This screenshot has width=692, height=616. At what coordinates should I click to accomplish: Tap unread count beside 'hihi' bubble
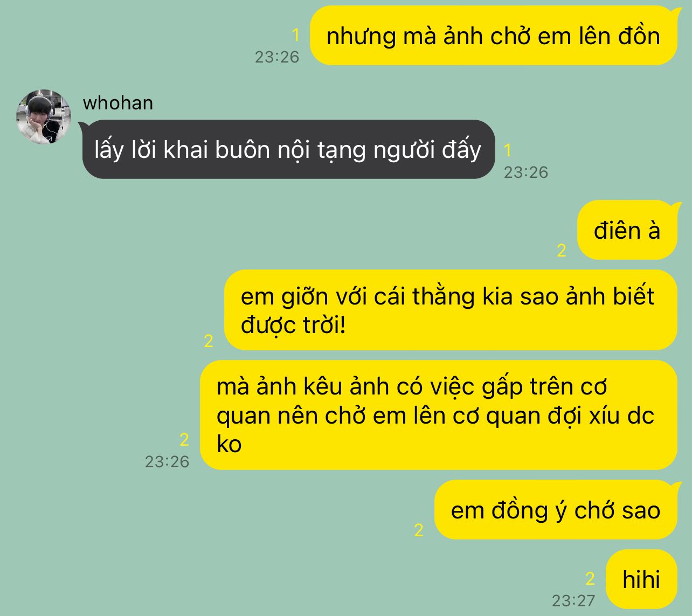pos(590,579)
